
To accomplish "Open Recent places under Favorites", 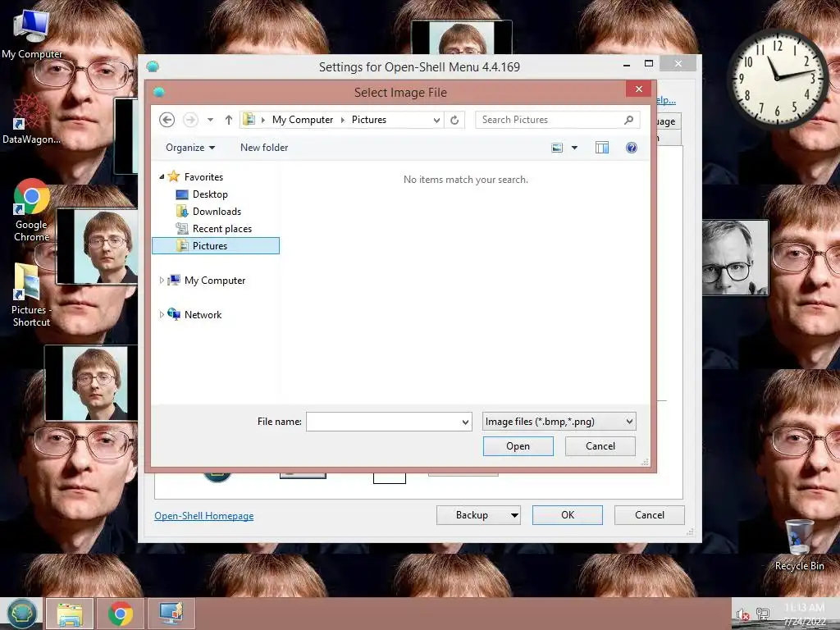I will click(x=221, y=228).
